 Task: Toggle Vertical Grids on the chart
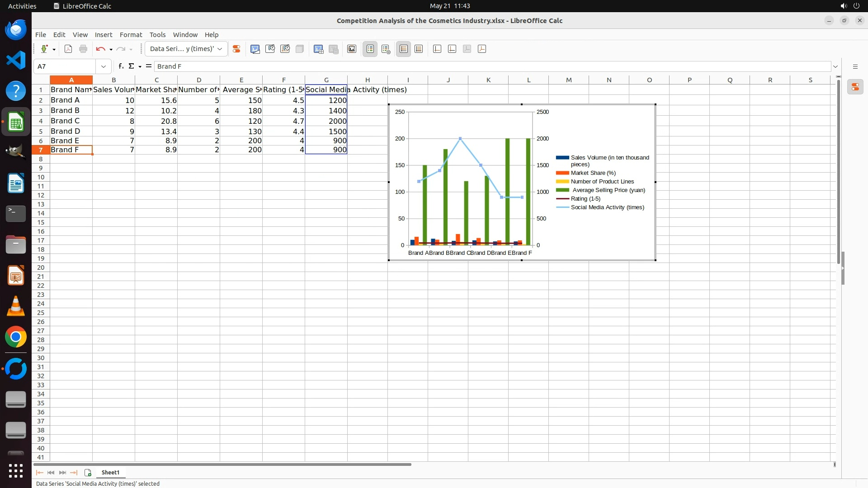point(419,49)
